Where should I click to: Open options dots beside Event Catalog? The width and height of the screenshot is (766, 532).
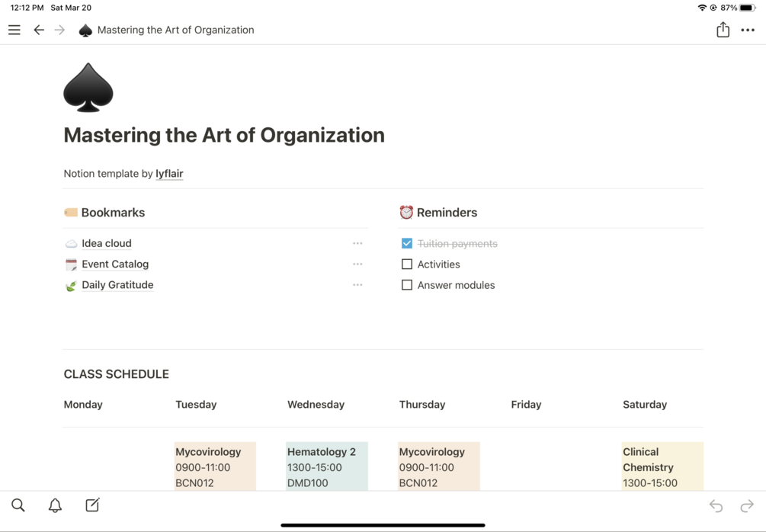[x=357, y=264]
